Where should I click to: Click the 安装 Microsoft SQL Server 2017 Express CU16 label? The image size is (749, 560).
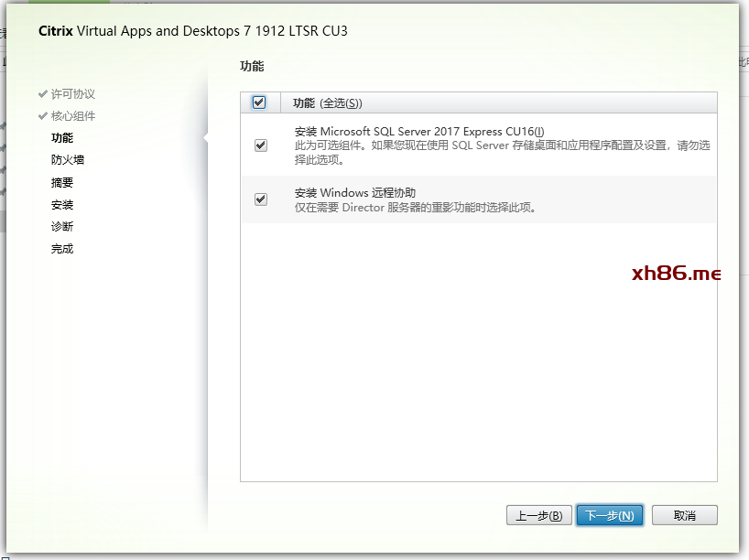pyautogui.click(x=419, y=131)
